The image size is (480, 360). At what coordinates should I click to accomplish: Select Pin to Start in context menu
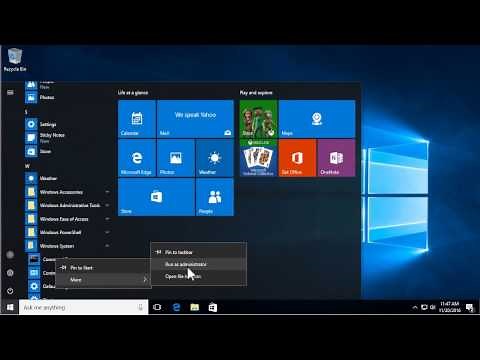(x=103, y=268)
